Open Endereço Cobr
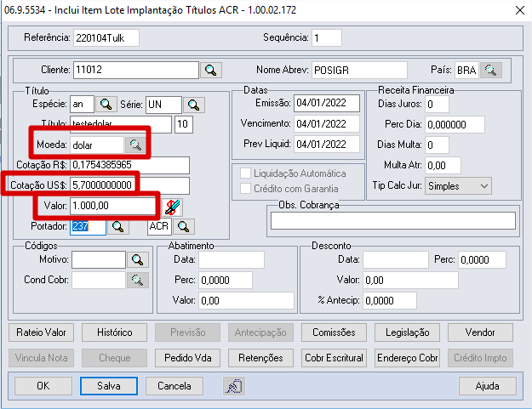The image size is (532, 409). [x=407, y=358]
